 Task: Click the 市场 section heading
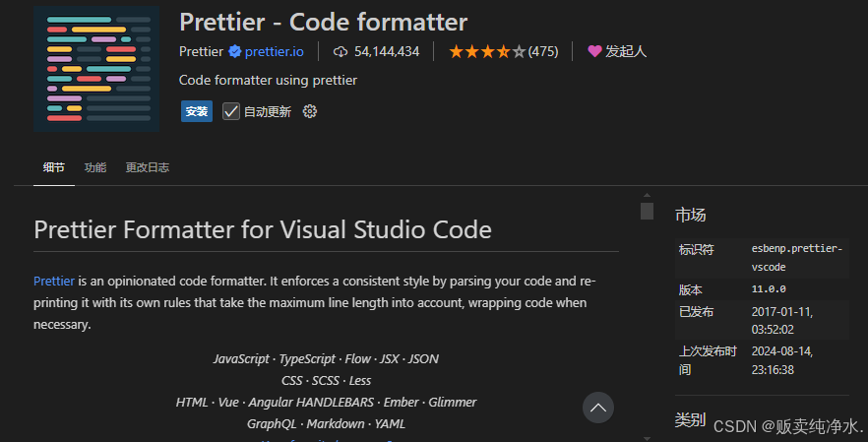tap(690, 215)
